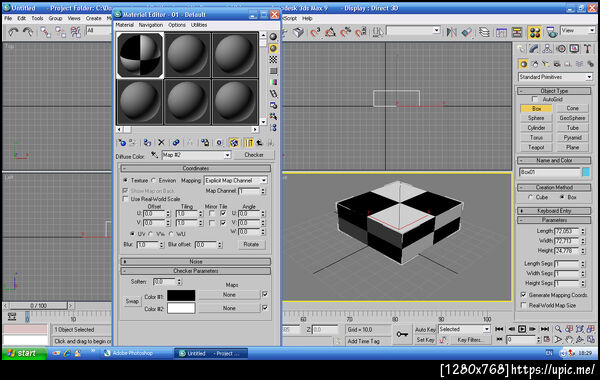Click the Teapot primitive button
Viewport: 600px width, 380px height.
tap(536, 147)
